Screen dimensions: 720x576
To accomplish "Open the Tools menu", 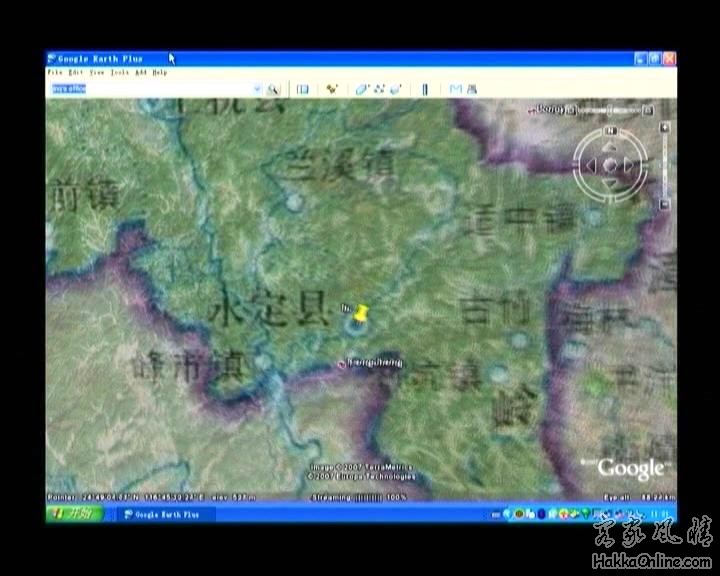I will tap(120, 73).
